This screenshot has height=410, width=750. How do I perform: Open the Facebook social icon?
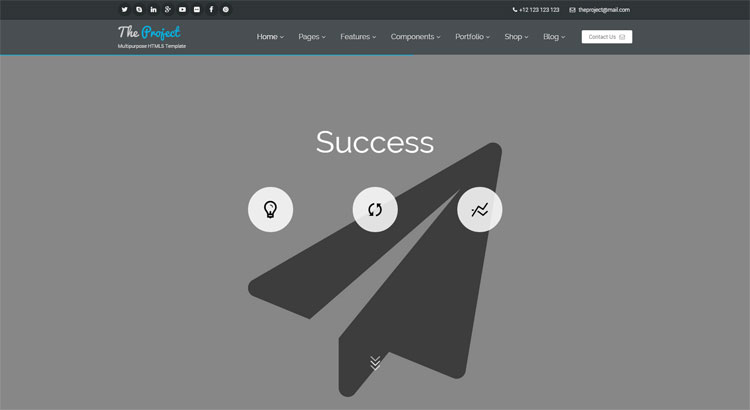point(211,9)
